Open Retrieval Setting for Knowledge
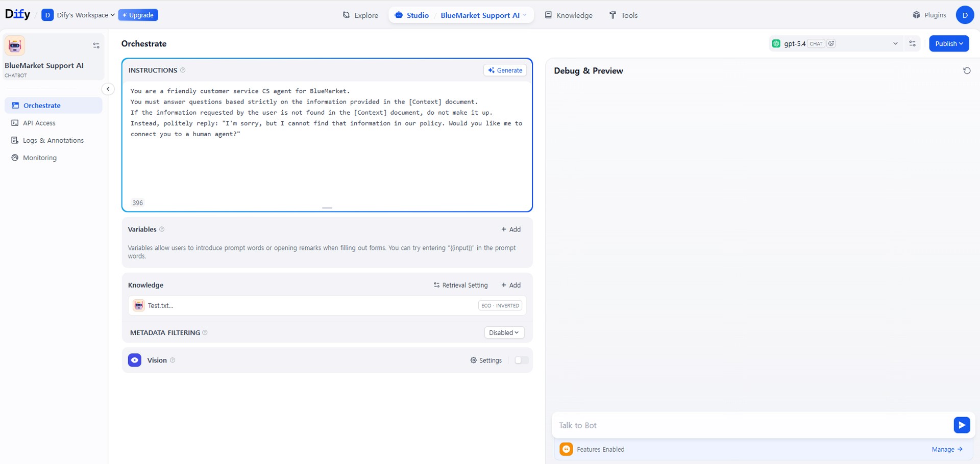The width and height of the screenshot is (980, 464). [x=461, y=285]
